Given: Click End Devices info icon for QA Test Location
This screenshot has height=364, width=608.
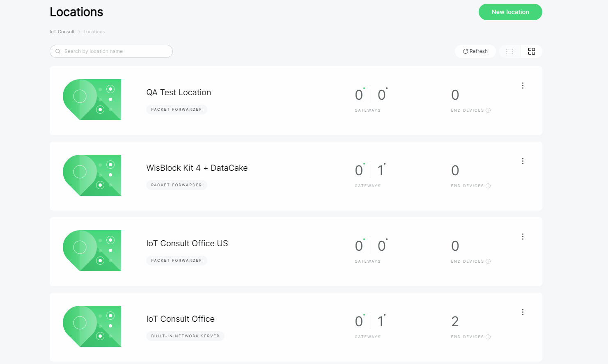Looking at the screenshot, I should pos(488,110).
